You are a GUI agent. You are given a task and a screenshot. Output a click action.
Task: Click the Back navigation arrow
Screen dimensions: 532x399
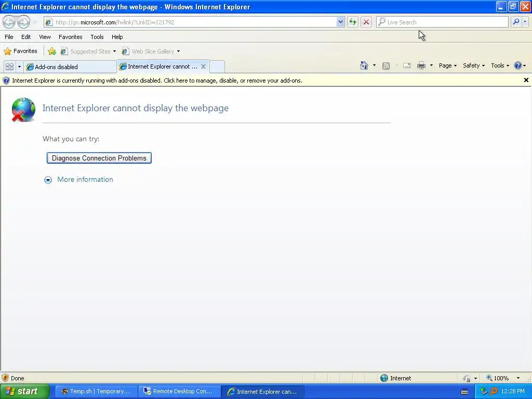tap(9, 22)
